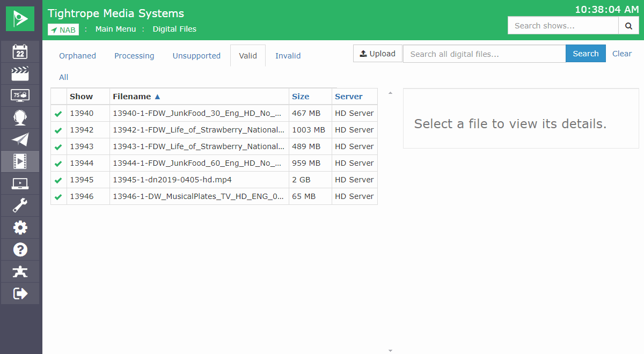Select file 13943-1-FDW_Life_of_Strawberry
Image resolution: width=644 pixels, height=354 pixels.
(199, 146)
